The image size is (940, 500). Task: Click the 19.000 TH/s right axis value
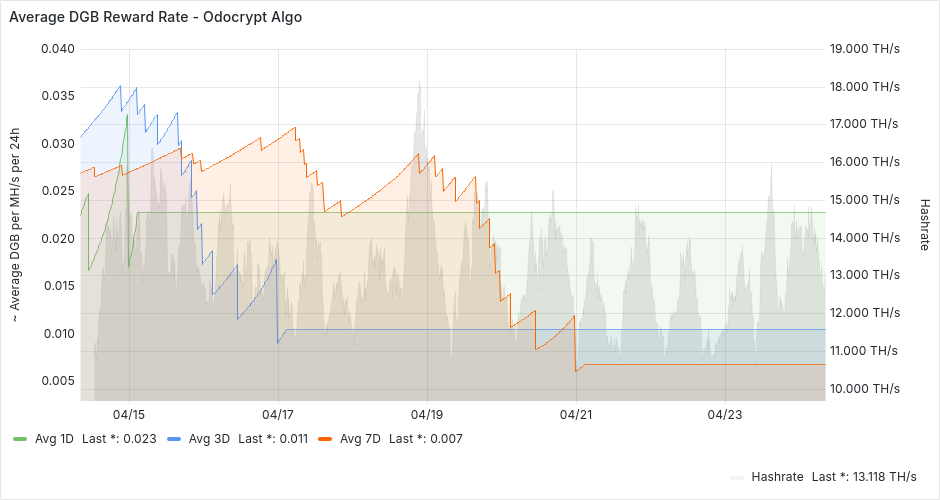(866, 48)
